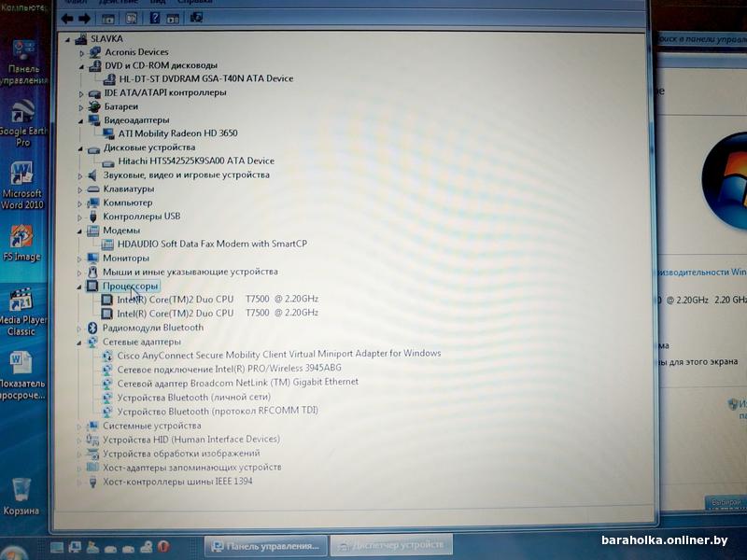The width and height of the screenshot is (747, 560).
Task: Click the Системные устройства category icon
Action: [92, 426]
